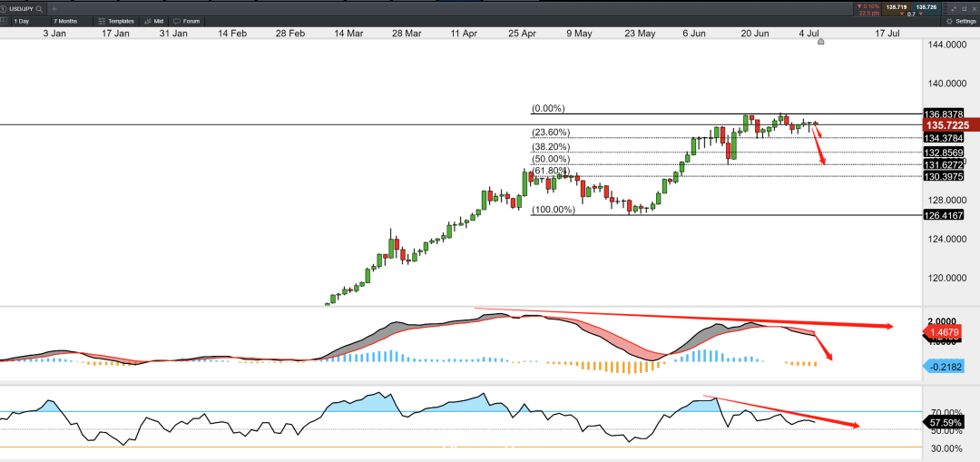Expand the 7 Months range dropdown
The width and height of the screenshot is (980, 462).
71,21
